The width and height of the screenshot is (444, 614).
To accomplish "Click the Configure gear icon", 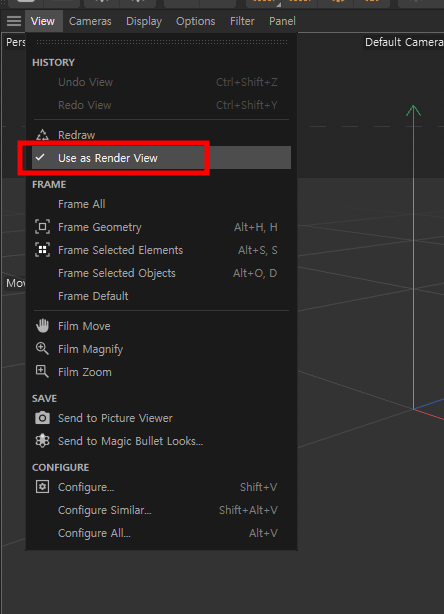I will click(x=42, y=487).
